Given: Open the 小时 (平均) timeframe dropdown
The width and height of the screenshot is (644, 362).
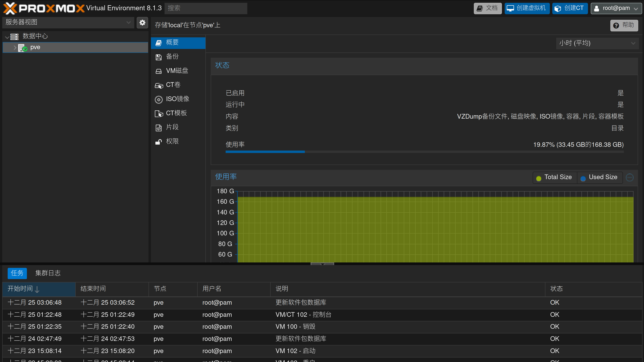Looking at the screenshot, I should pos(597,43).
